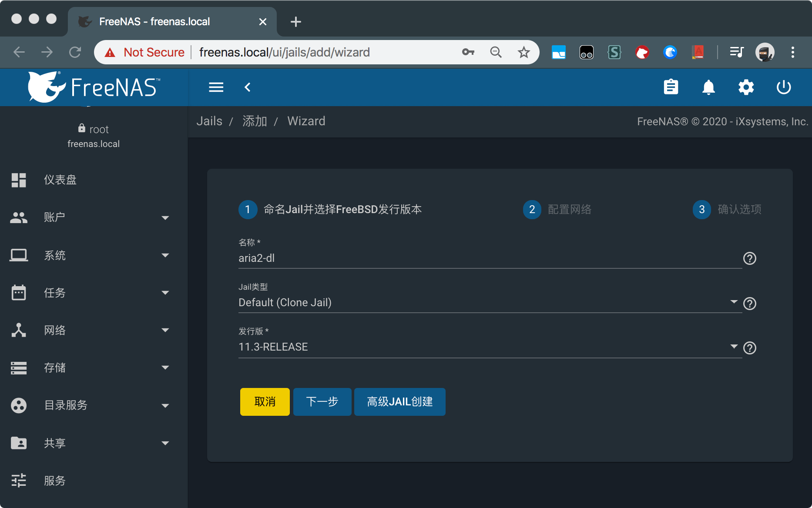The width and height of the screenshot is (812, 508).
Task: Click the help icon beside the 名称 field
Action: pyautogui.click(x=749, y=258)
